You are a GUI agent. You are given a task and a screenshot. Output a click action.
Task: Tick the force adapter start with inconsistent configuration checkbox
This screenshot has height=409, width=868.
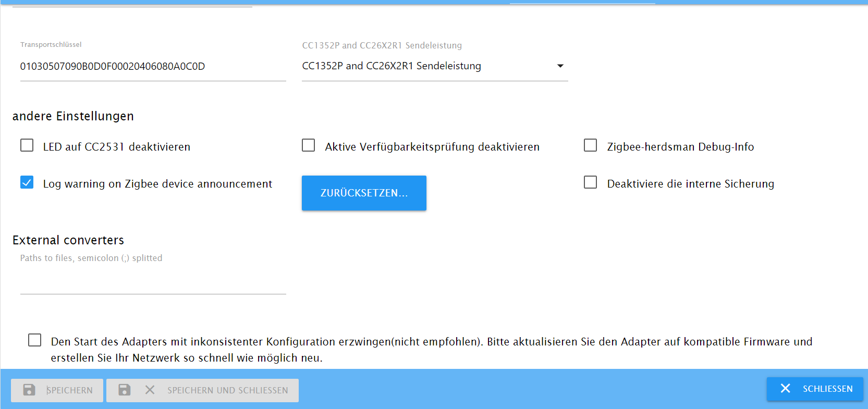pos(35,340)
